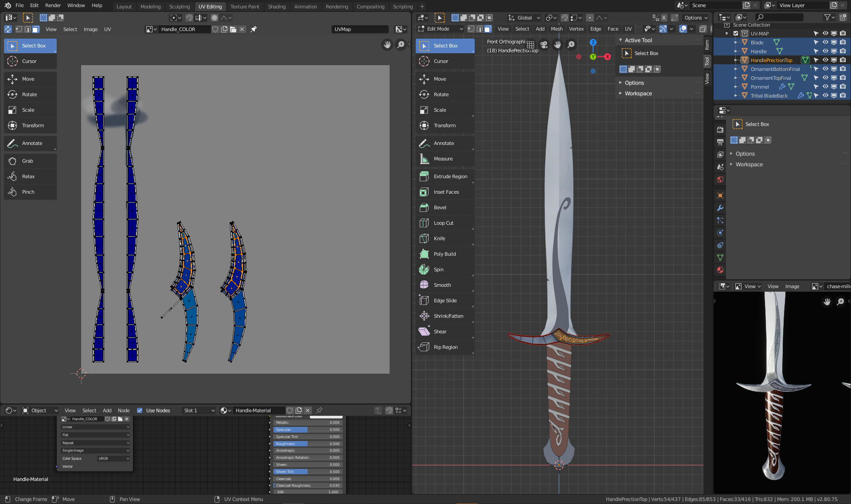Viewport: 851px width, 504px height.
Task: Hide the Blade object in outliner
Action: [x=825, y=43]
